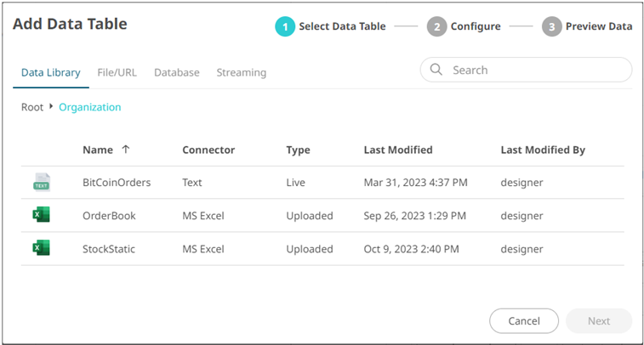
Task: Click the BitCoinOrders text file icon
Action: click(41, 182)
